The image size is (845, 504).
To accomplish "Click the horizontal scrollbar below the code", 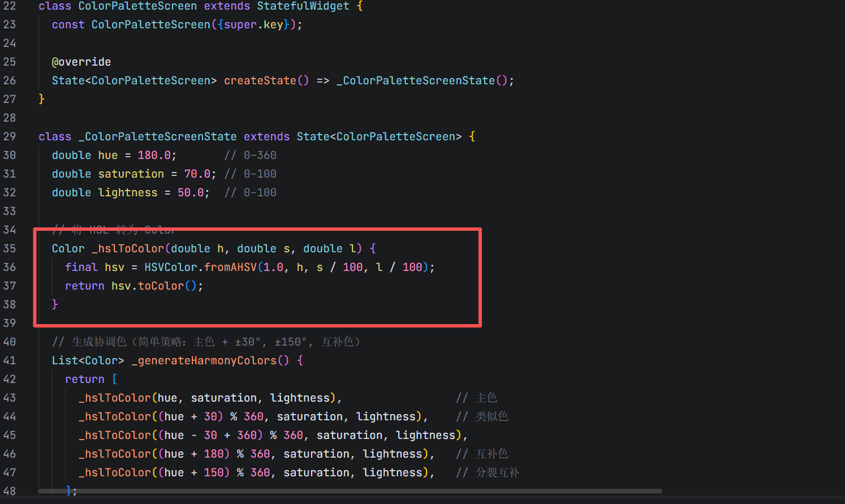I will 350,491.
